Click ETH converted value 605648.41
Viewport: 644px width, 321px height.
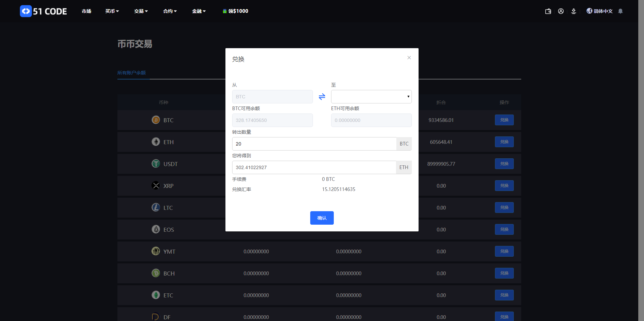(441, 142)
